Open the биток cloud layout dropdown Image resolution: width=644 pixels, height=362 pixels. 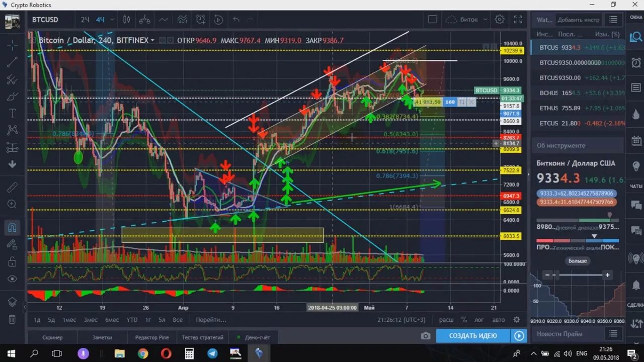[467, 20]
